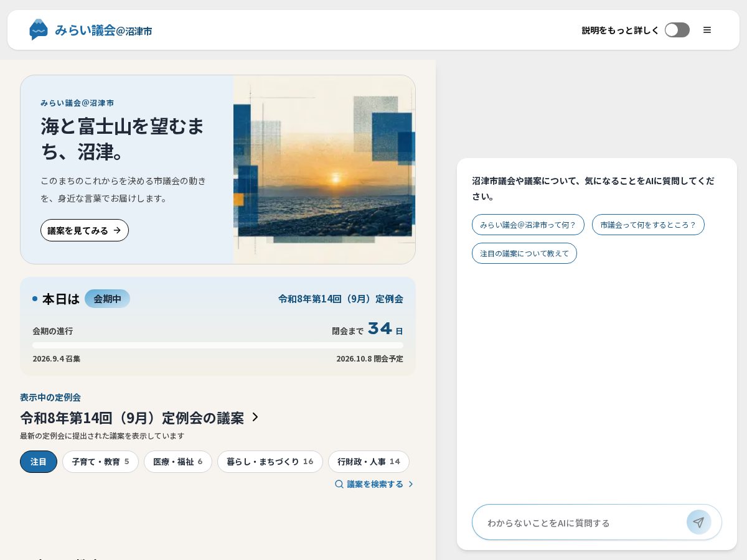
Task: Ask 市議会って何をするところ？ suggestion
Action: point(648,225)
